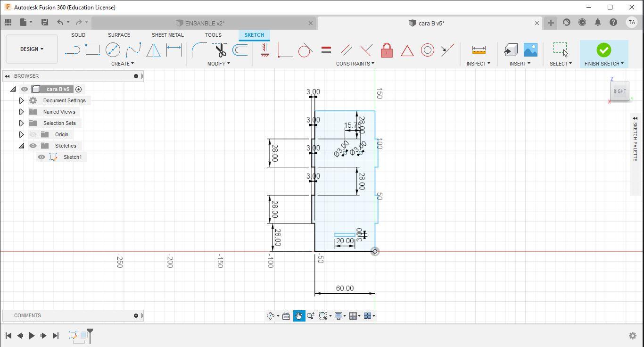644x347 pixels.
Task: Open the INSPECT dropdown menu
Action: click(x=478, y=64)
